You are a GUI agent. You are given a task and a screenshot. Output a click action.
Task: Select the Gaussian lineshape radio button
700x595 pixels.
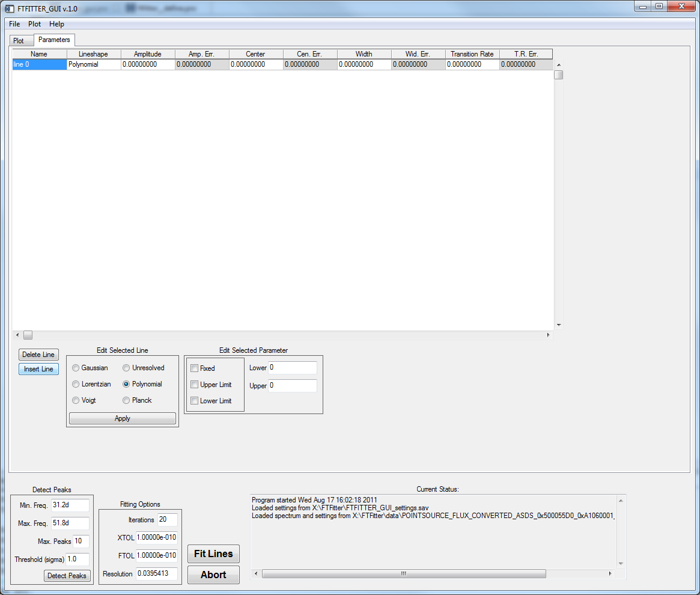click(x=76, y=368)
